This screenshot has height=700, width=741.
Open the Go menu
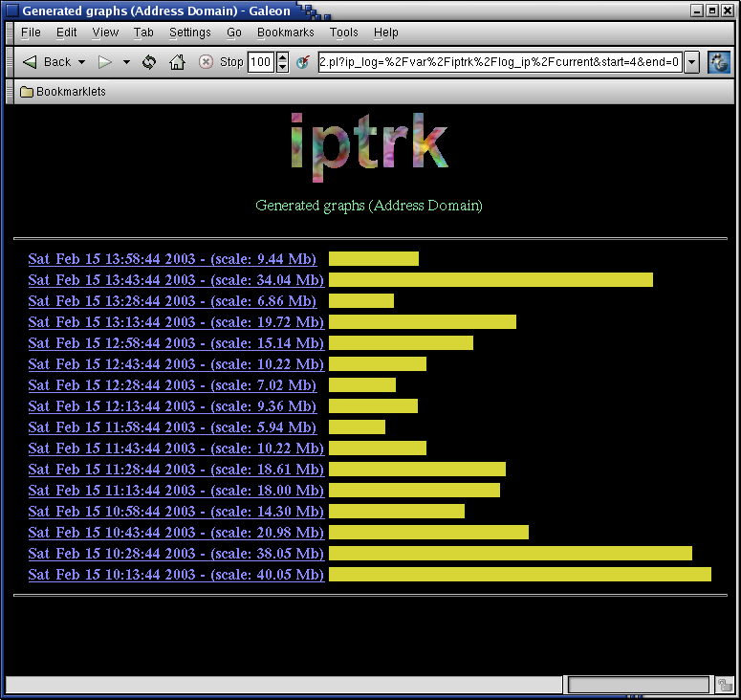pyautogui.click(x=234, y=33)
